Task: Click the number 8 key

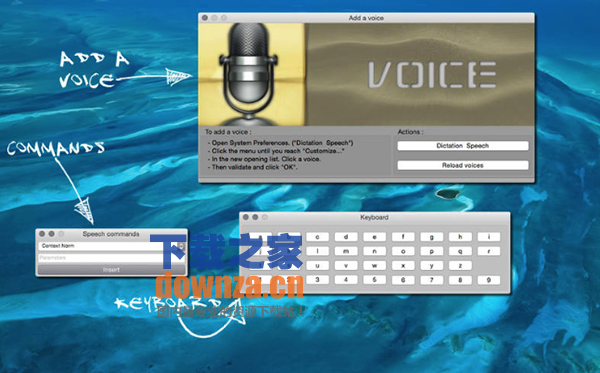Action: [460, 280]
